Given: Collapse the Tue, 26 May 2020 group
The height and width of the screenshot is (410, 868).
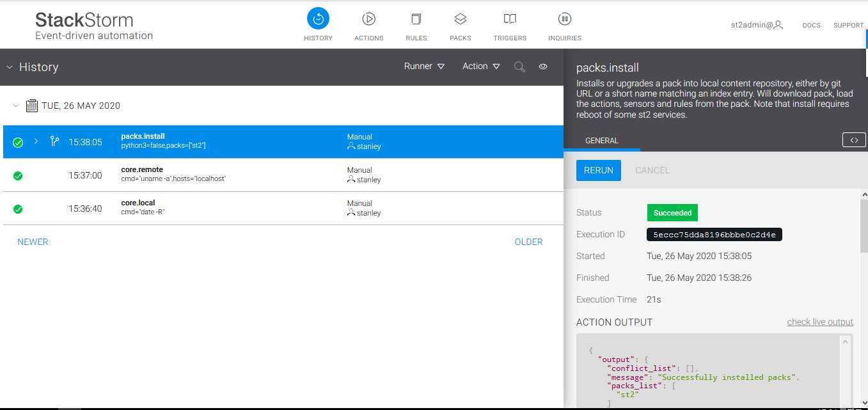Looking at the screenshot, I should 16,106.
